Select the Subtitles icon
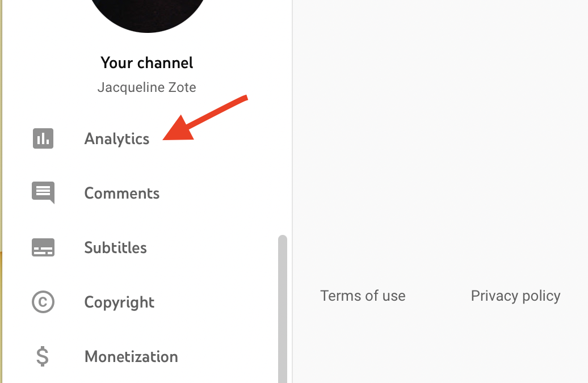This screenshot has width=588, height=383. pos(43,247)
